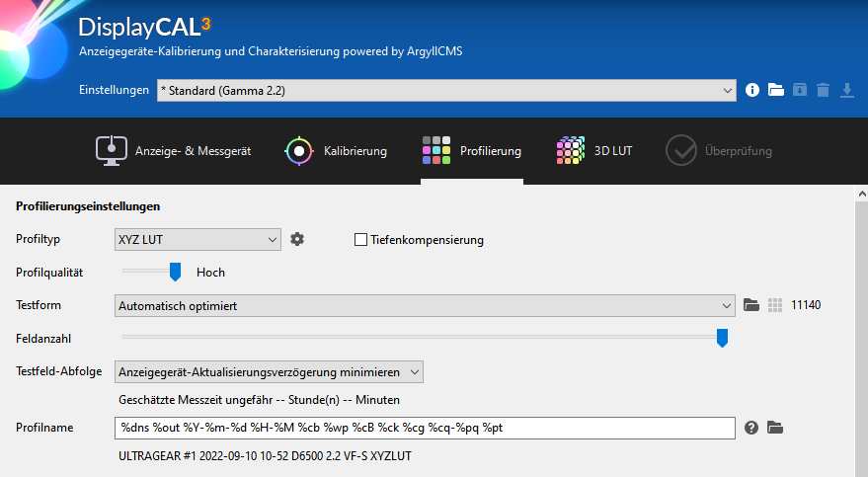
Task: Click the Überprüfung checkmark icon
Action: (x=681, y=150)
